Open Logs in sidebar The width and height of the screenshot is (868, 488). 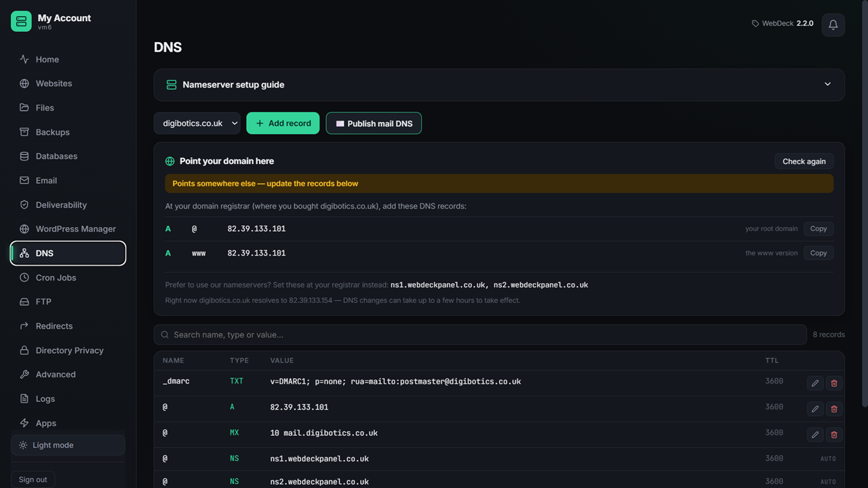click(68, 399)
